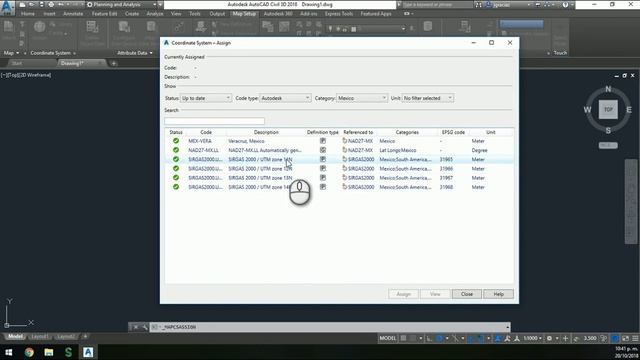Click status icon of EPSG 31965 row

176,159
